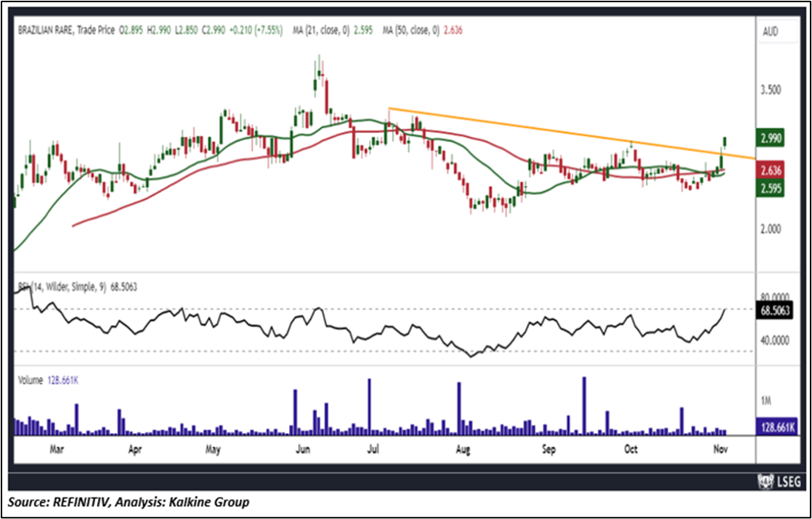Click the latest green breakout candle
The image size is (812, 519).
[x=725, y=141]
